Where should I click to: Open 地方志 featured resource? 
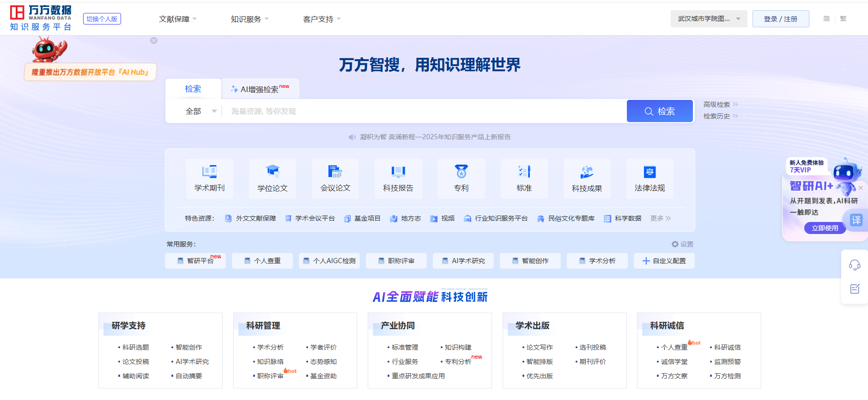coord(406,218)
